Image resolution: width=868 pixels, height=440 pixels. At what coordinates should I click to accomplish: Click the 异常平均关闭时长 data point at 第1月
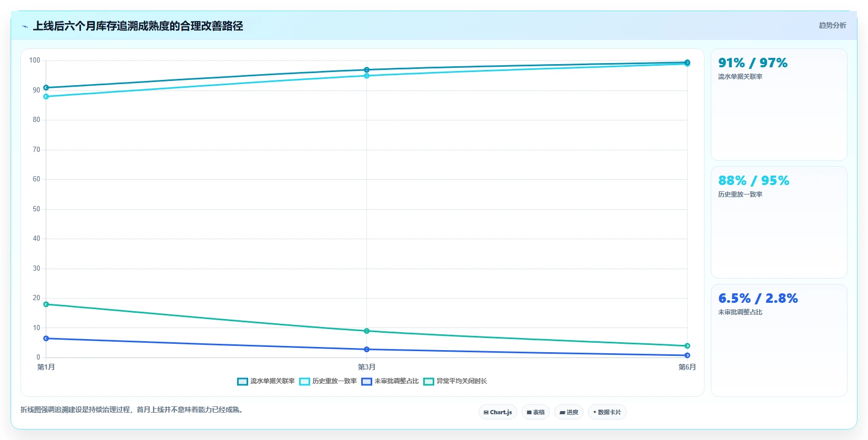point(46,304)
